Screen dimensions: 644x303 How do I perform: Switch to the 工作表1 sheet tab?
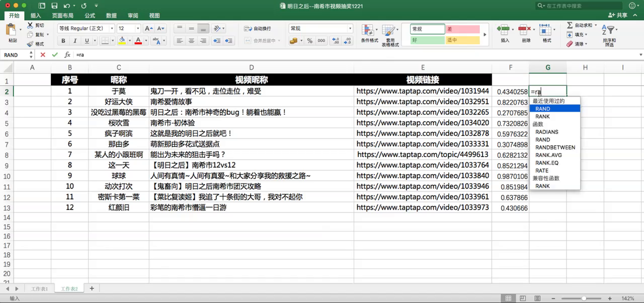(x=40, y=289)
